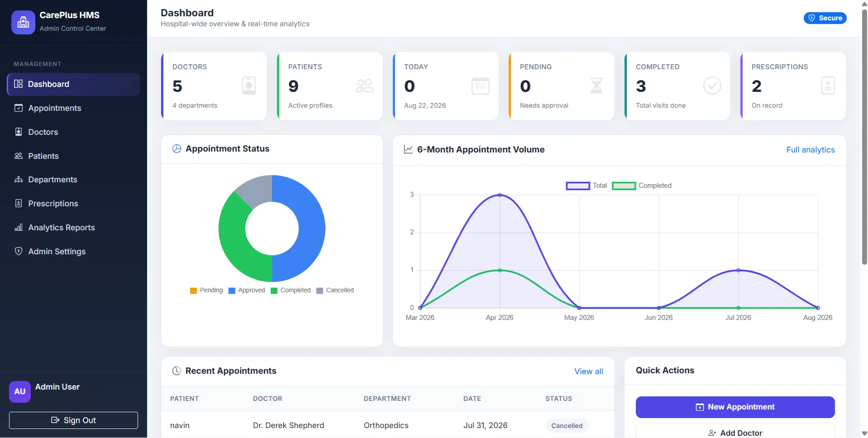Open Admin Settings from sidebar
Screen dimensions: 868x438
[x=74, y=252]
